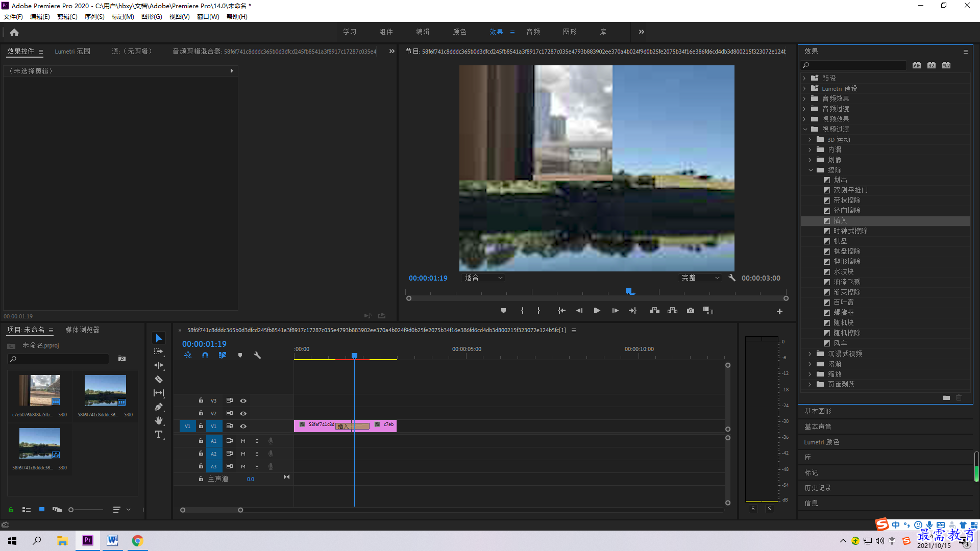Screen dimensions: 980x551
Task: Enable voice-over record on track A1
Action: tap(271, 441)
